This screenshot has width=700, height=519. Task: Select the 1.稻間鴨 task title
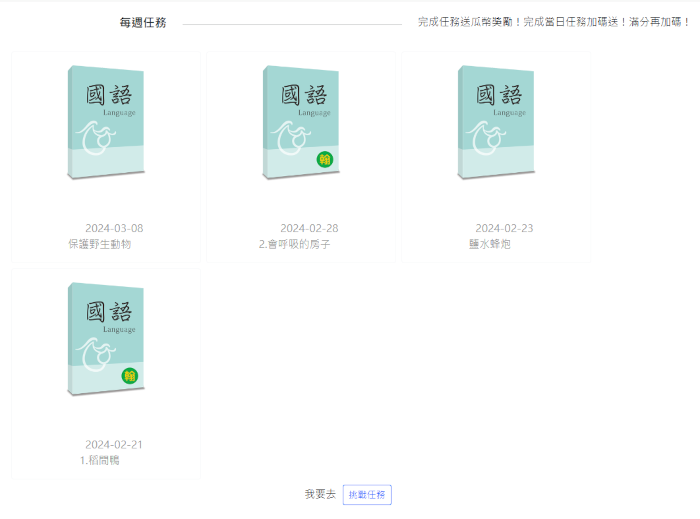click(x=100, y=460)
